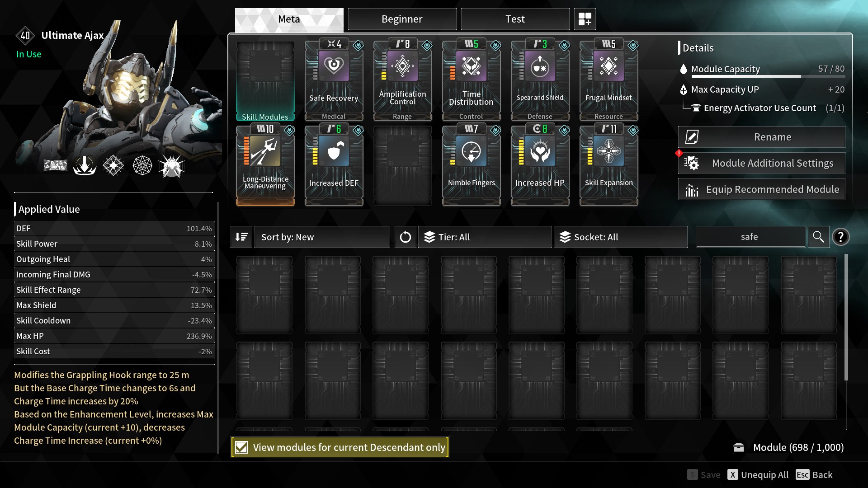This screenshot has height=488, width=868.
Task: Open the question mark help icon
Action: (x=840, y=237)
